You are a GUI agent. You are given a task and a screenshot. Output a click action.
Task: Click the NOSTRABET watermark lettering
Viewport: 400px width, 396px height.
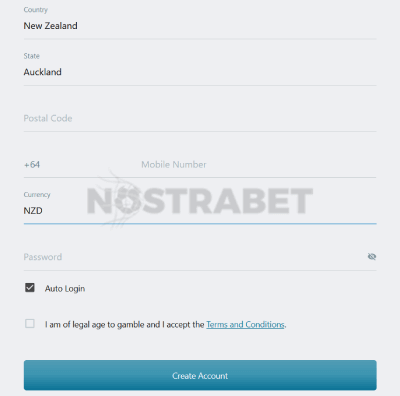coord(200,201)
